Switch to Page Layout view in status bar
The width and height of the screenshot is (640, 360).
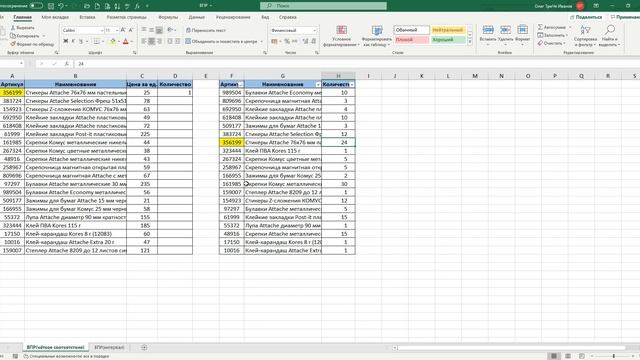[x=568, y=356]
